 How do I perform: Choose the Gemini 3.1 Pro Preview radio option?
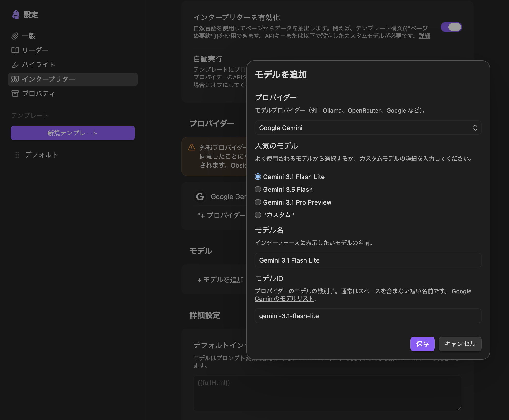point(258,202)
